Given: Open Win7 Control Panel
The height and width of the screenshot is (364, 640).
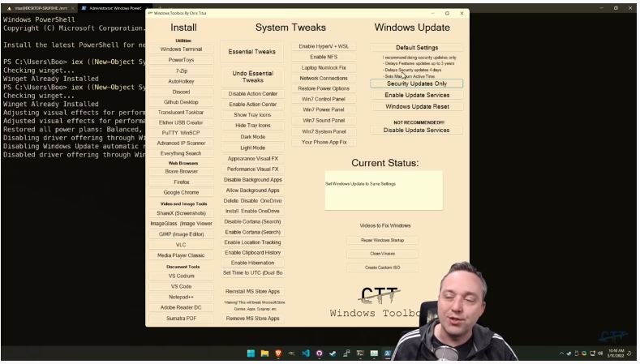Looking at the screenshot, I should 324,99.
